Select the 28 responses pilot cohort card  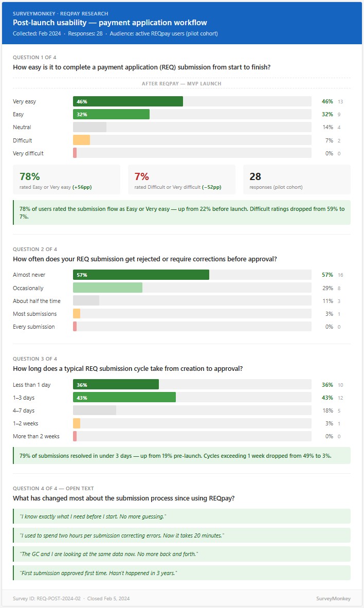pos(297,180)
